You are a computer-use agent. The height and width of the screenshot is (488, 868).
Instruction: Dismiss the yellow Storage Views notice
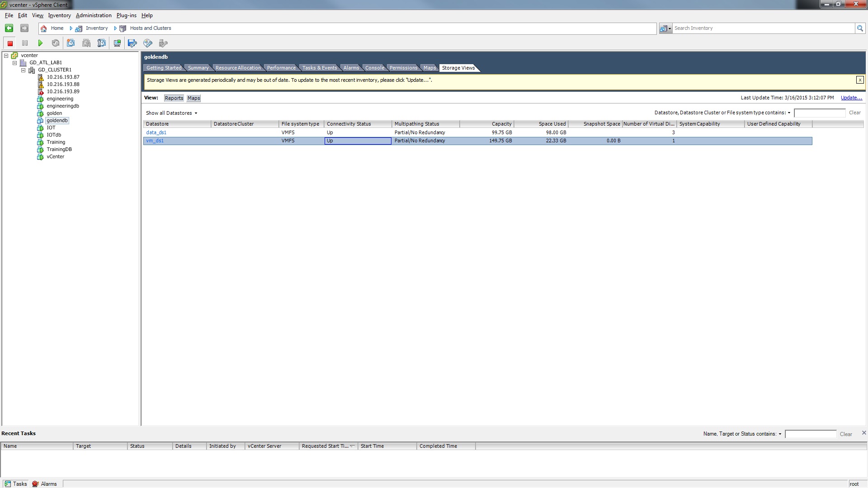[x=859, y=80]
